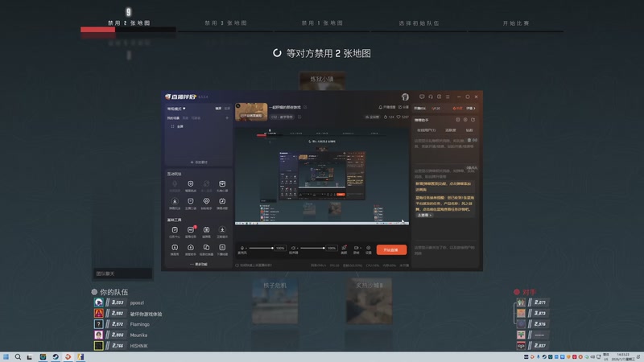The height and width of the screenshot is (362, 644).
Task: Open the gift box icon in 互动玩法
Action: tap(222, 184)
